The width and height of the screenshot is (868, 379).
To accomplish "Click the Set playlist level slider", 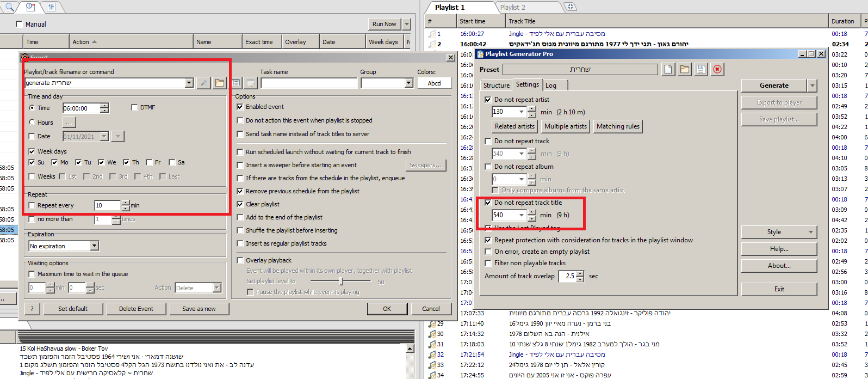I will pos(341,281).
